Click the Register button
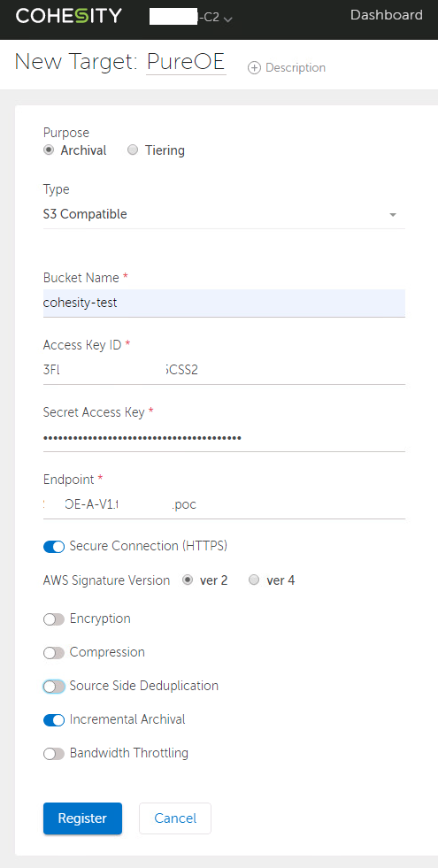The width and height of the screenshot is (438, 868). 82,818
